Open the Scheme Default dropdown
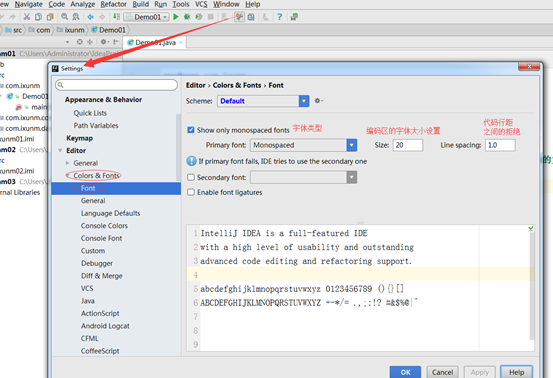Screen dimensions: 553x378 point(304,101)
